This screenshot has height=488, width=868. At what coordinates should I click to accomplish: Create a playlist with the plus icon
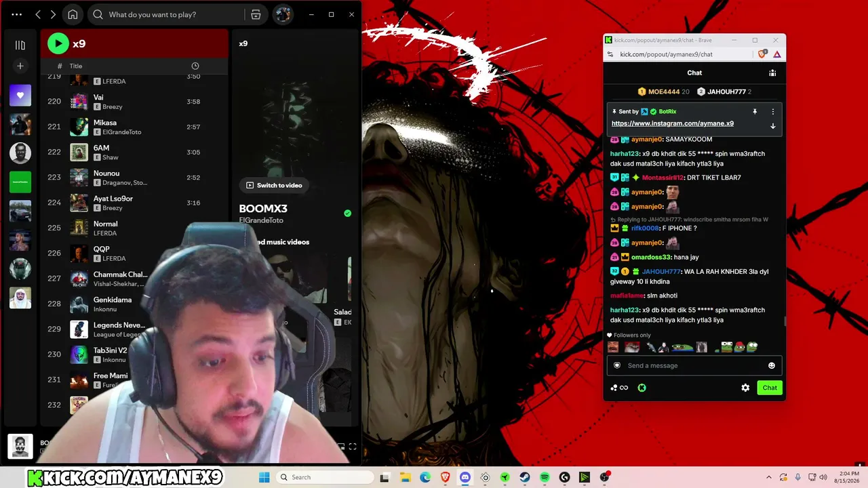(20, 66)
